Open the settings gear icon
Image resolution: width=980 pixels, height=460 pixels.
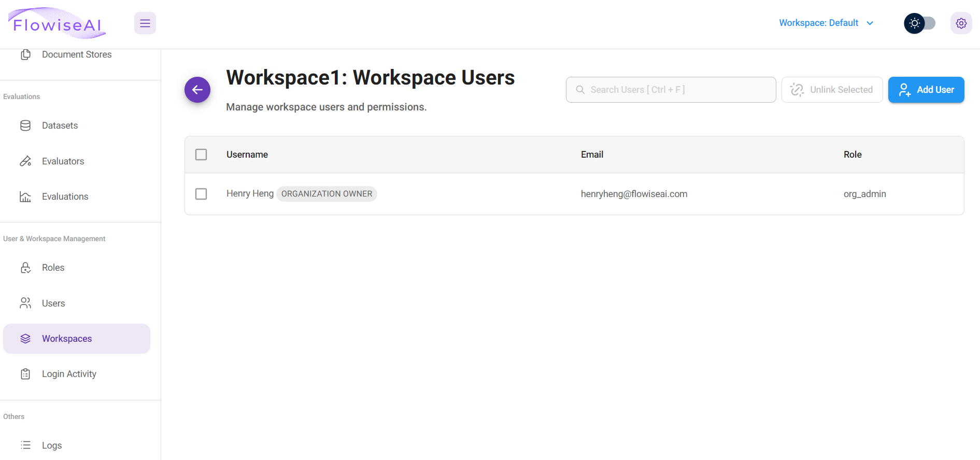961,23
